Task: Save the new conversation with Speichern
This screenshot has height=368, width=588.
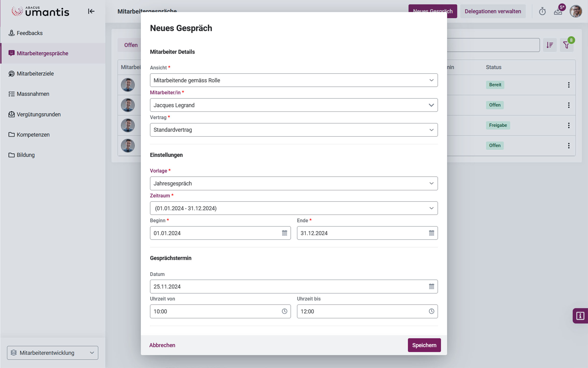Action: [x=424, y=345]
